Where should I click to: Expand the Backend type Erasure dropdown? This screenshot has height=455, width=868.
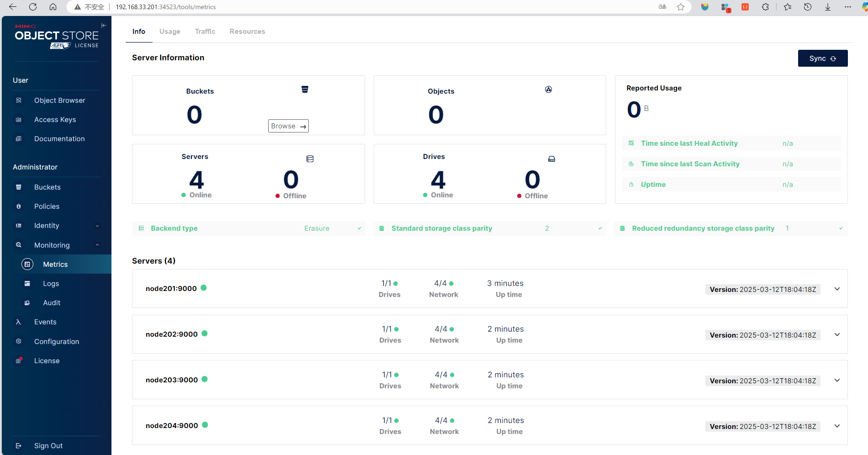coord(359,228)
